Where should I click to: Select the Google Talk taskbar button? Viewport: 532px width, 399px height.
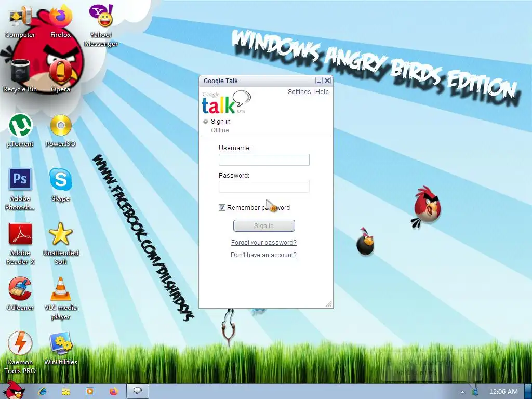pos(137,391)
